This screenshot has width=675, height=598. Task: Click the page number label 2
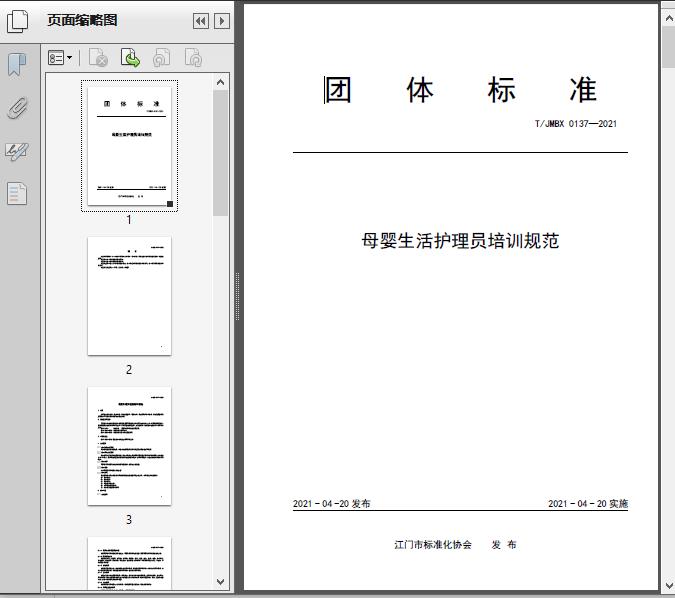tap(129, 369)
